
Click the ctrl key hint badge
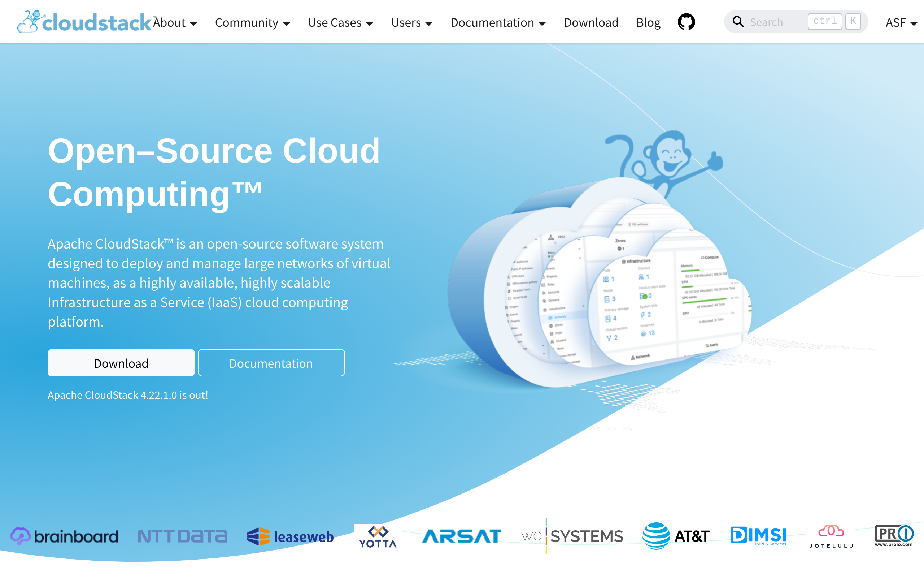tap(825, 21)
